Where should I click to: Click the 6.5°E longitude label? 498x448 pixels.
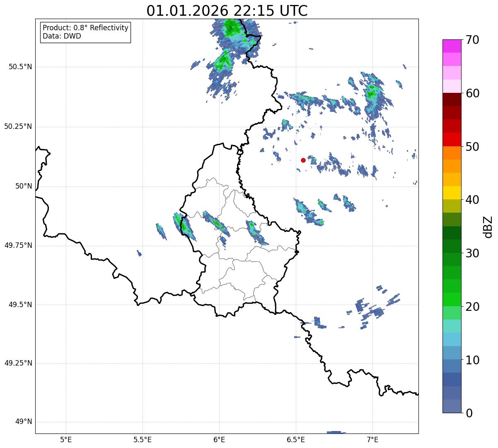pyautogui.click(x=296, y=439)
